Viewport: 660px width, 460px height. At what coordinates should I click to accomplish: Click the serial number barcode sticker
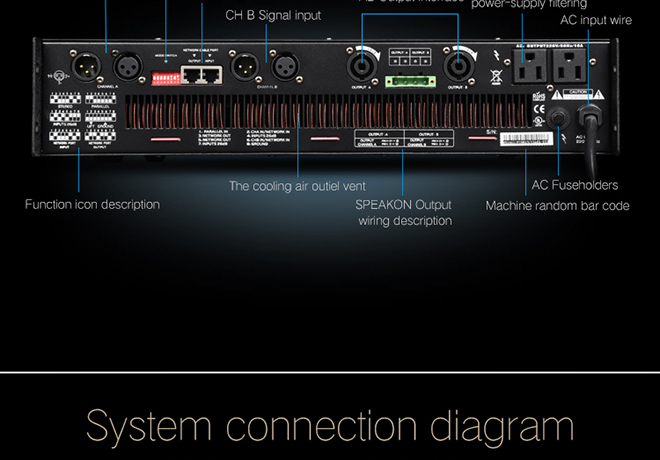527,139
